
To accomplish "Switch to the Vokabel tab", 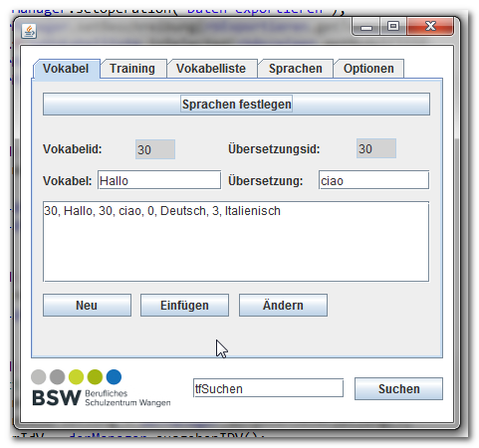I will 66,69.
